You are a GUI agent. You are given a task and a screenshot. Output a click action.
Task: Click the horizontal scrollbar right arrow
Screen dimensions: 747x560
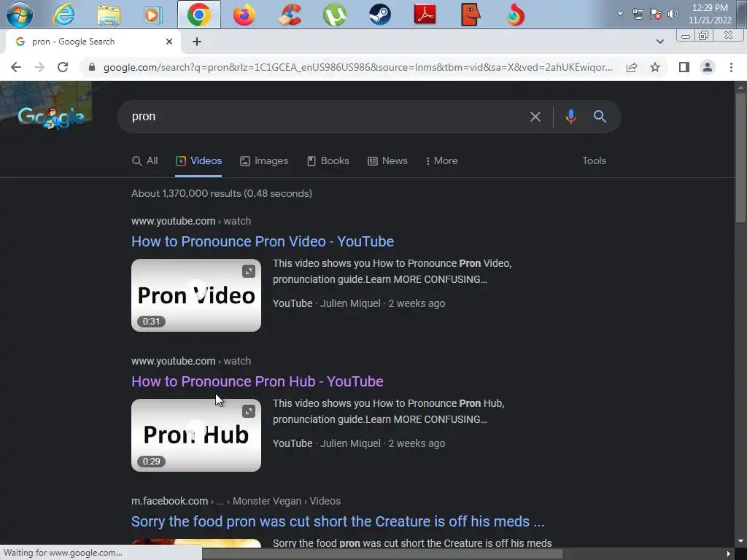[728, 553]
